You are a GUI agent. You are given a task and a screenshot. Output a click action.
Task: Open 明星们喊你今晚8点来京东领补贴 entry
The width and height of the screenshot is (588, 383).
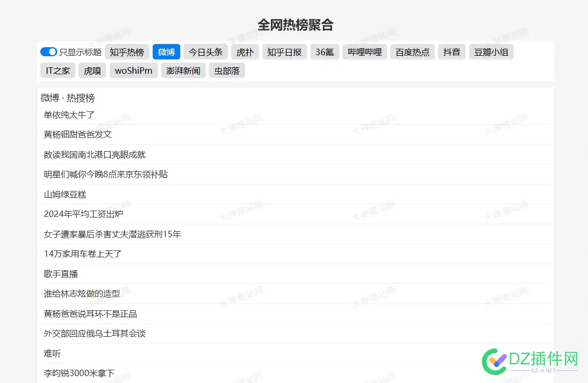tap(295, 175)
